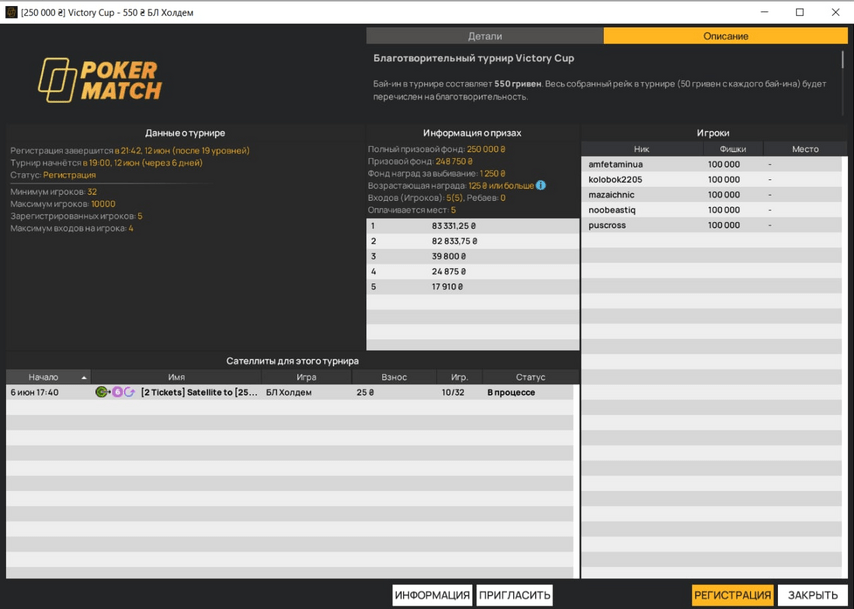Click the БЛ Холдем game type in satellite row

[289, 392]
